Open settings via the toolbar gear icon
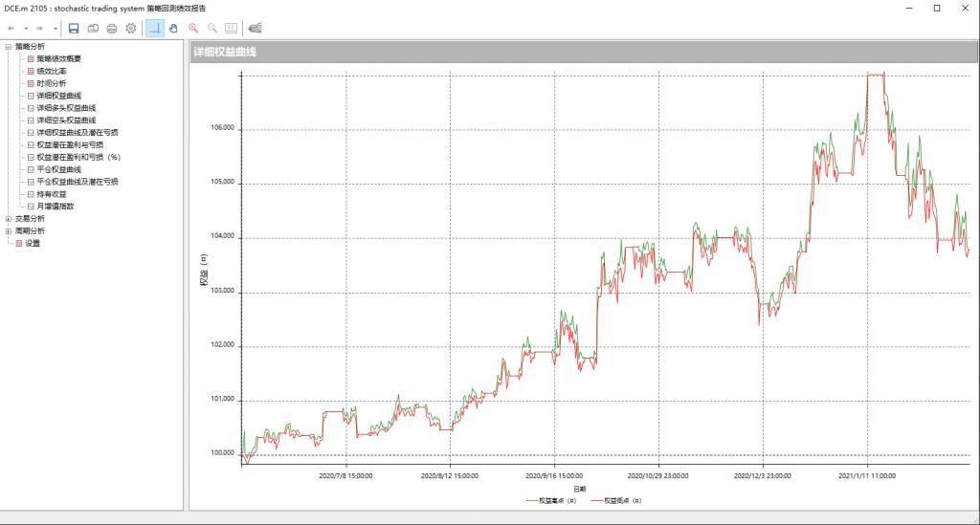The height and width of the screenshot is (525, 980). [130, 28]
